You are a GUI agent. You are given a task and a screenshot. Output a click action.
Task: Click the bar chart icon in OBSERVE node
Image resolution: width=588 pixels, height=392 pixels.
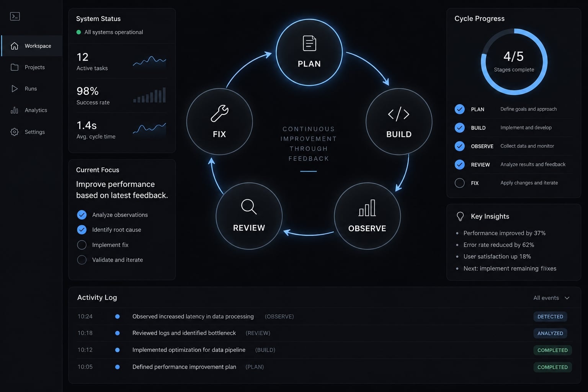[367, 208]
